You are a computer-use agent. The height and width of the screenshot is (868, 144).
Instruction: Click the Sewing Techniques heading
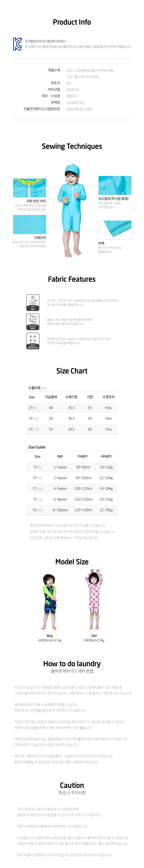pos(72,146)
